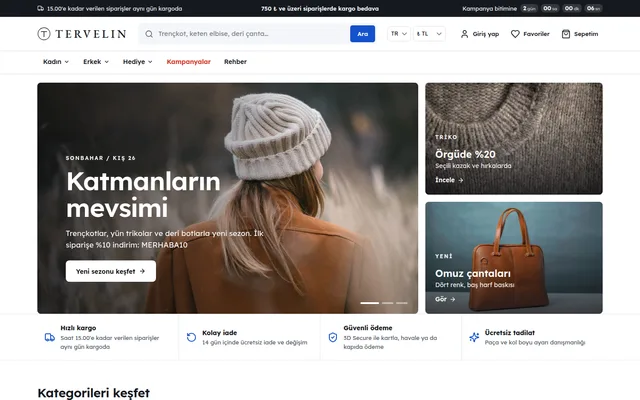Select the second hero carousel indicator
This screenshot has width=640, height=400.
pyautogui.click(x=387, y=303)
